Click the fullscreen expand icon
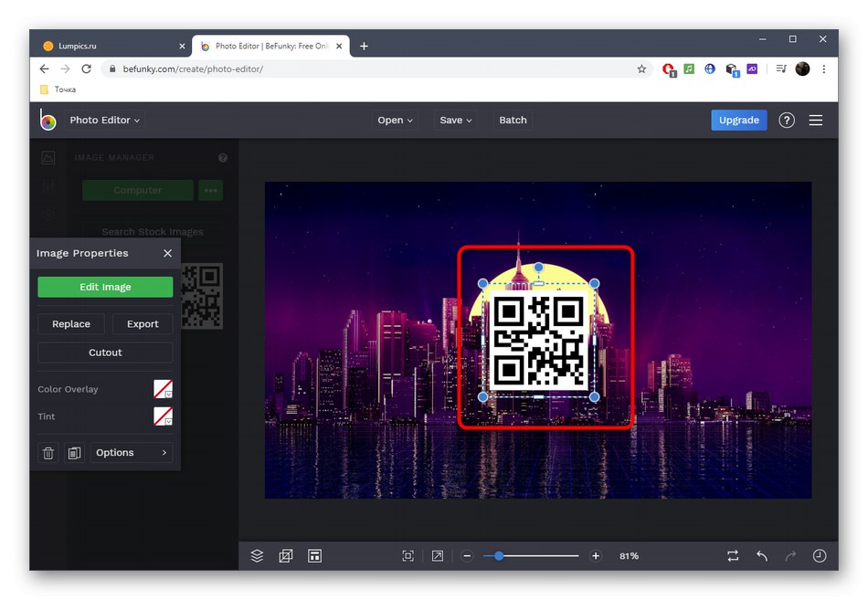Viewport: 868px width, 600px height. pyautogui.click(x=438, y=556)
